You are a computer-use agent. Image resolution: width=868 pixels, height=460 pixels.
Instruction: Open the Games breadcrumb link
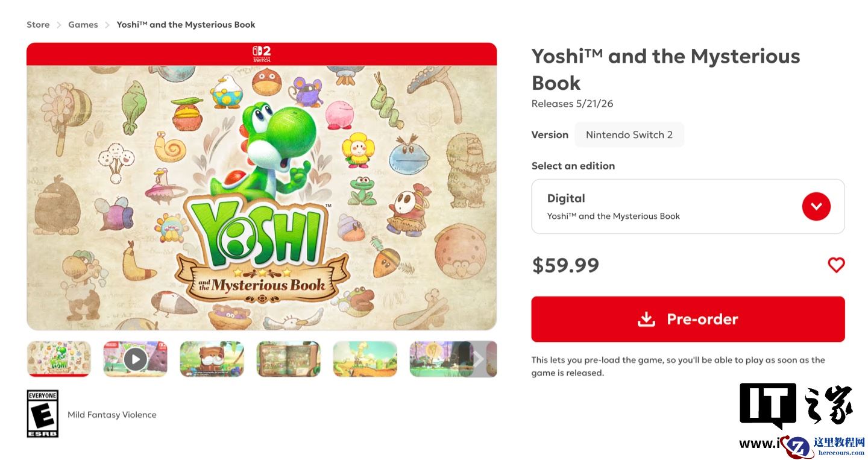[x=83, y=24]
